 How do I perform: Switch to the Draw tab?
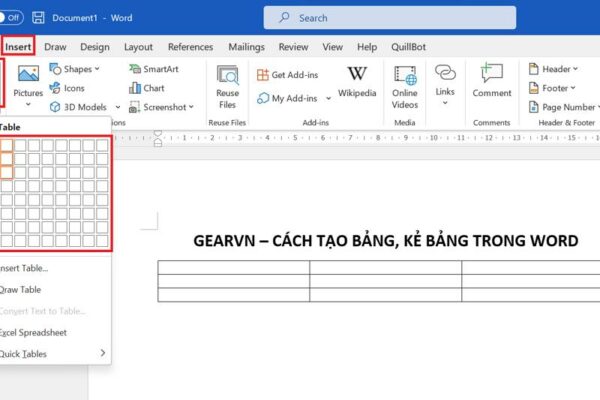(x=55, y=47)
